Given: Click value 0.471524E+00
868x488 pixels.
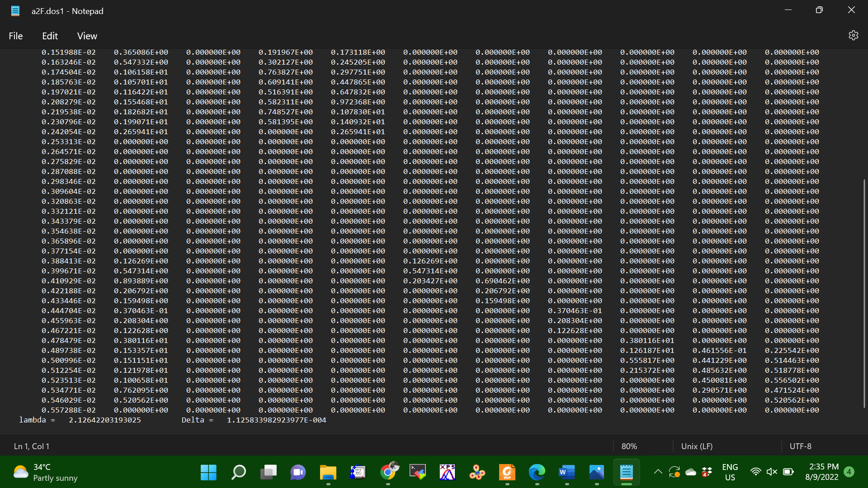Looking at the screenshot, I should click(792, 390).
